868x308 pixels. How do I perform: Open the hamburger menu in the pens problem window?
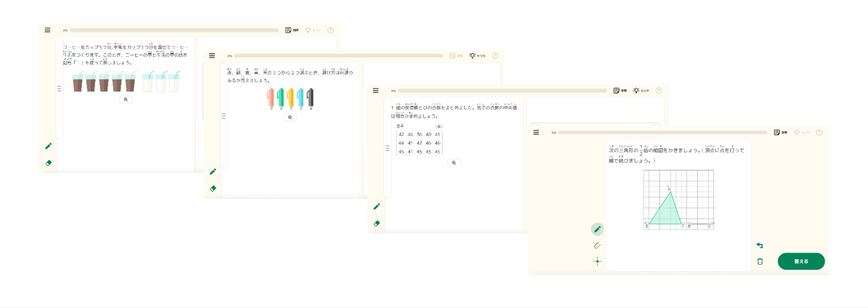[x=212, y=56]
